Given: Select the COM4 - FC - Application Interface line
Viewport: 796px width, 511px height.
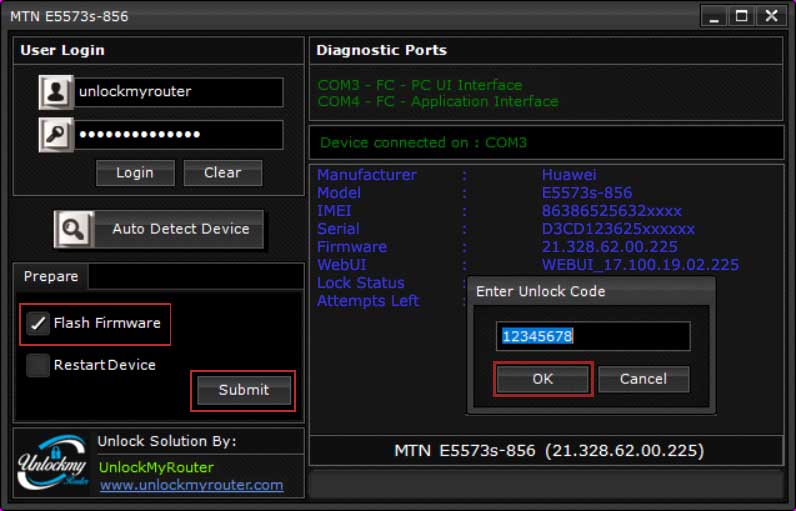Looking at the screenshot, I should point(438,101).
